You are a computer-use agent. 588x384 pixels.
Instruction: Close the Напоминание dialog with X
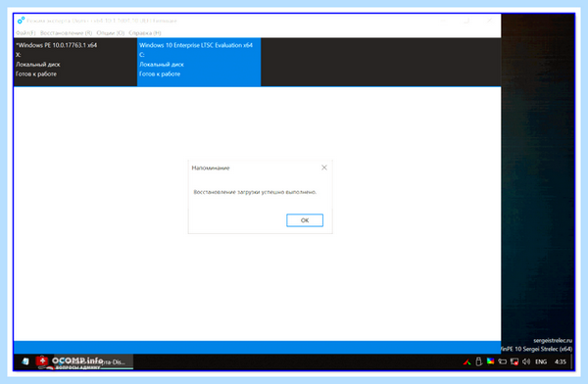coord(324,168)
